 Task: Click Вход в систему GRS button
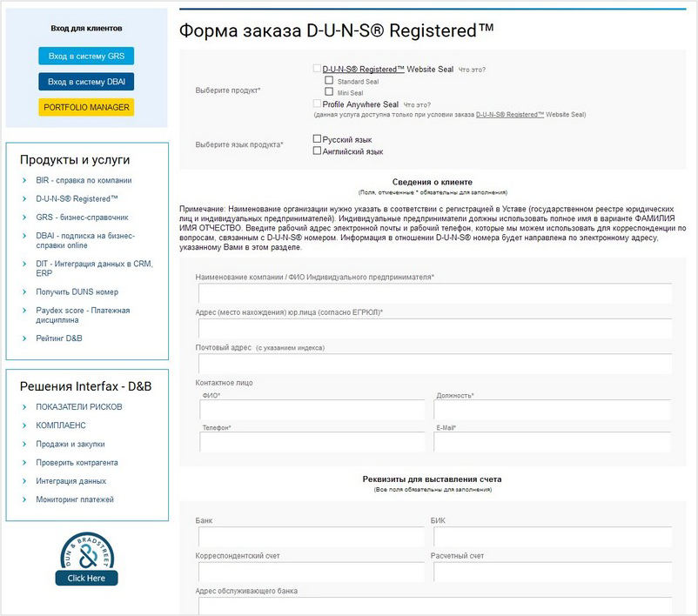pos(86,56)
